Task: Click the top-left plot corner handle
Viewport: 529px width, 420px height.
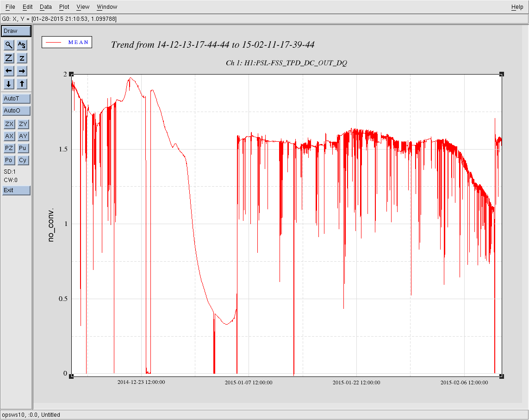Action: [71, 74]
